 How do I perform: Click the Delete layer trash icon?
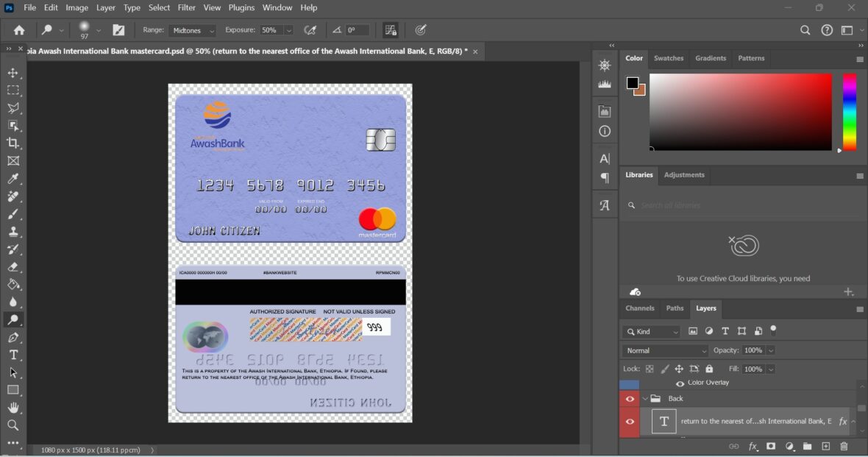844,446
